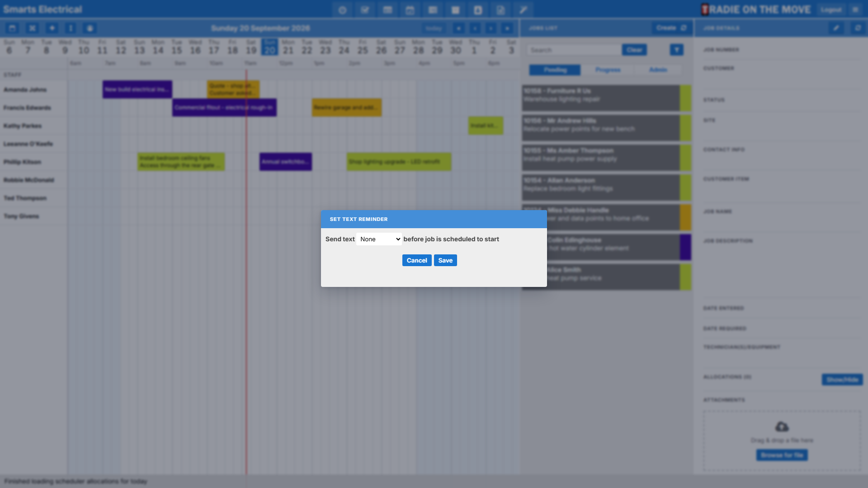Open the Rewire garage allocation block
The width and height of the screenshot is (868, 488).
coord(347,108)
